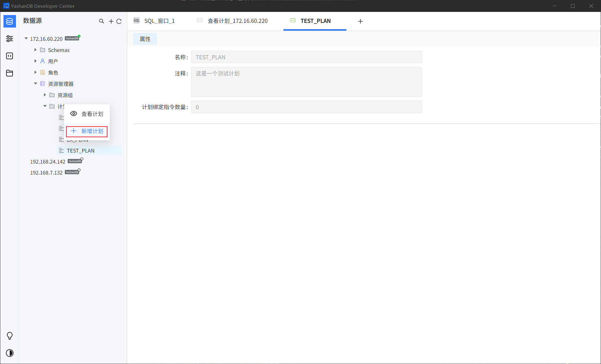Image resolution: width=601 pixels, height=364 pixels.
Task: Click the 属性 properties tab
Action: 145,39
